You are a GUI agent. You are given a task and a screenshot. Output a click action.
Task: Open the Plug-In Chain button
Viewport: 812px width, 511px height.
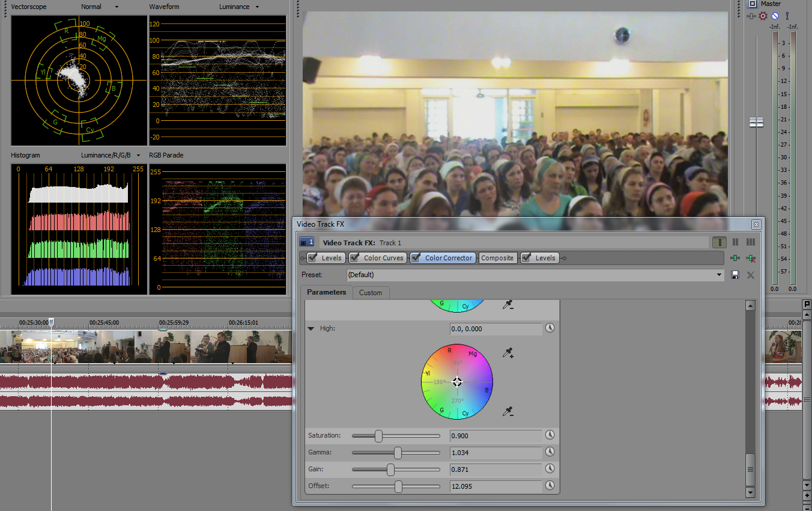click(735, 258)
